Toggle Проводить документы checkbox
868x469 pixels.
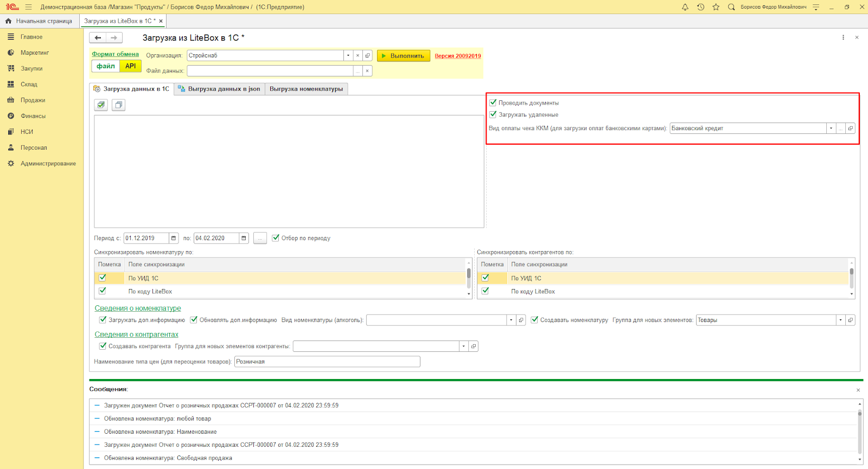point(493,102)
